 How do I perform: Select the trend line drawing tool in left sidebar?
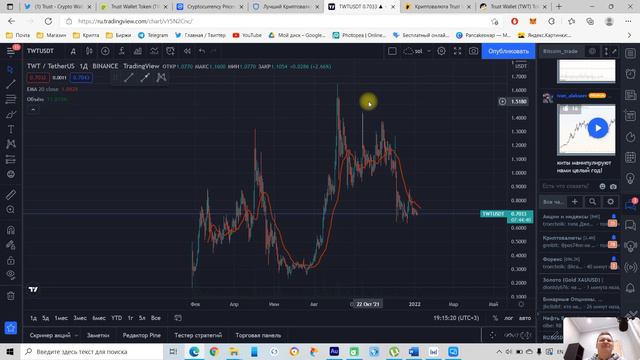click(11, 84)
